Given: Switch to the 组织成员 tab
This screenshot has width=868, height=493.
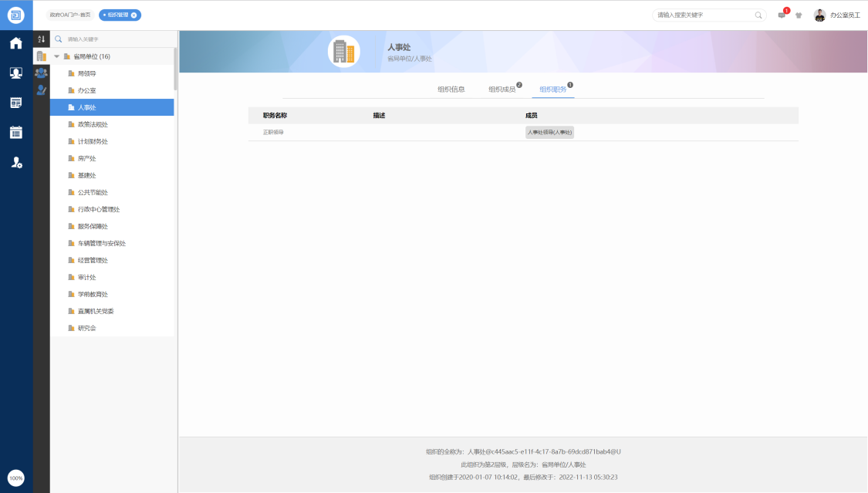Looking at the screenshot, I should (x=502, y=89).
